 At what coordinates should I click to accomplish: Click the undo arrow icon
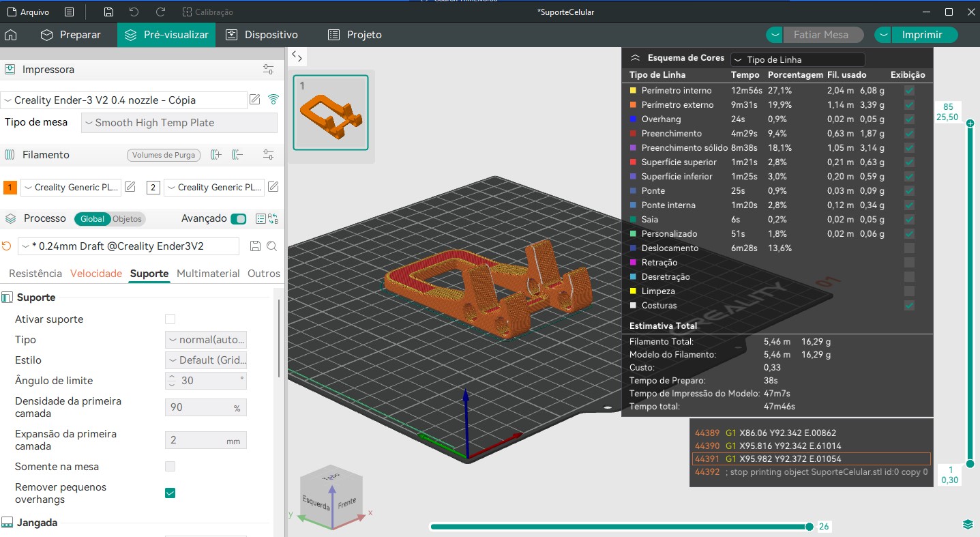point(134,12)
